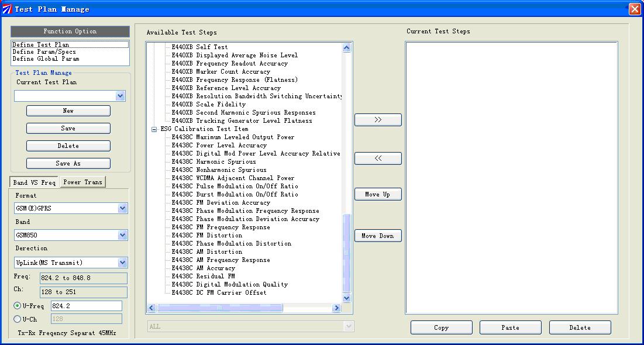
Task: Click the U-Freq input field showing 824.2
Action: pos(86,306)
